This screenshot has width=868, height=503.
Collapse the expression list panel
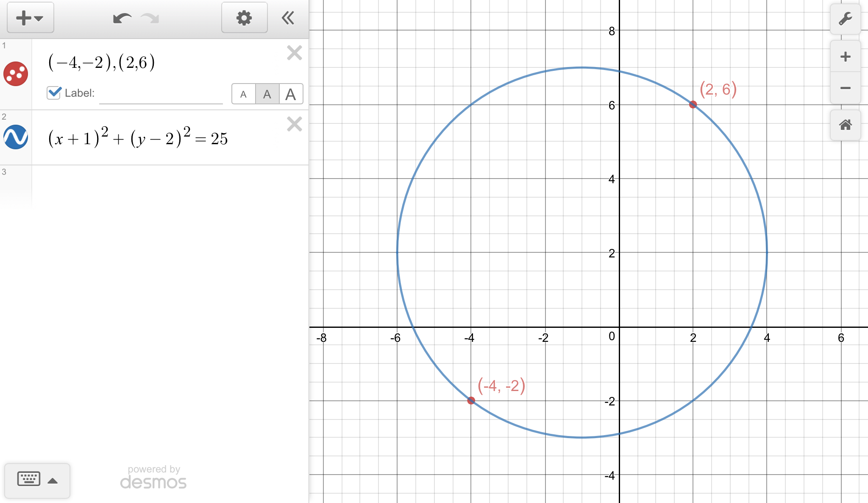click(x=288, y=18)
